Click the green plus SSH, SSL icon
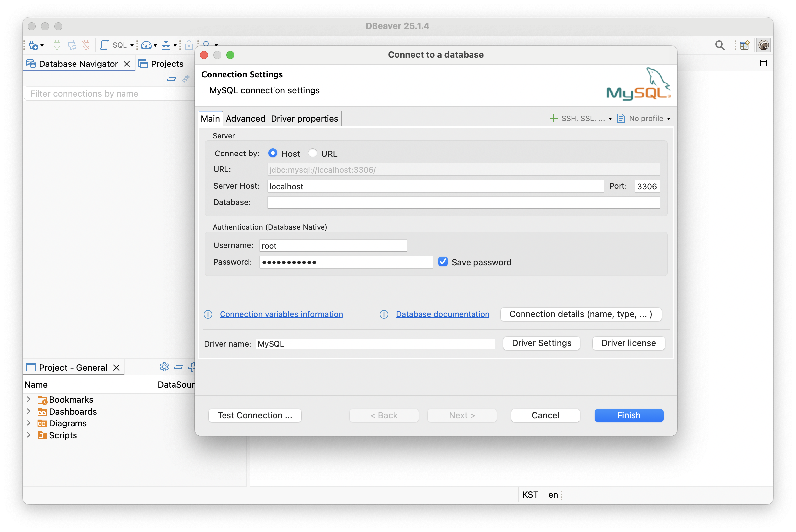This screenshot has height=532, width=796. pos(553,118)
